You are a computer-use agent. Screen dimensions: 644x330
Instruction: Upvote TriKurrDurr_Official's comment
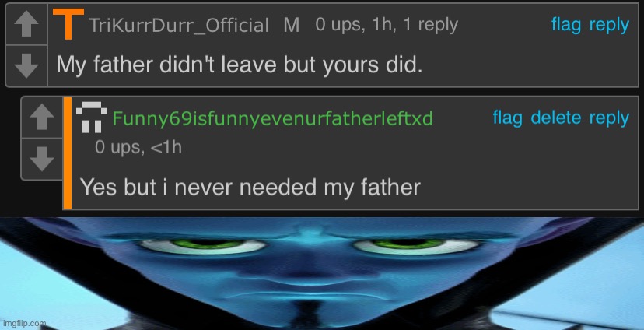[x=26, y=25]
